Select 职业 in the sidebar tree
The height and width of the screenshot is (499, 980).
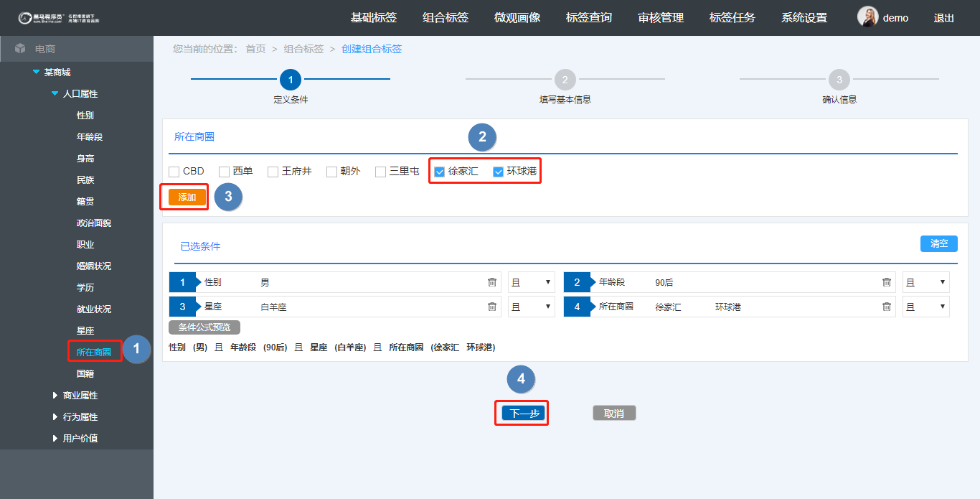tap(85, 244)
